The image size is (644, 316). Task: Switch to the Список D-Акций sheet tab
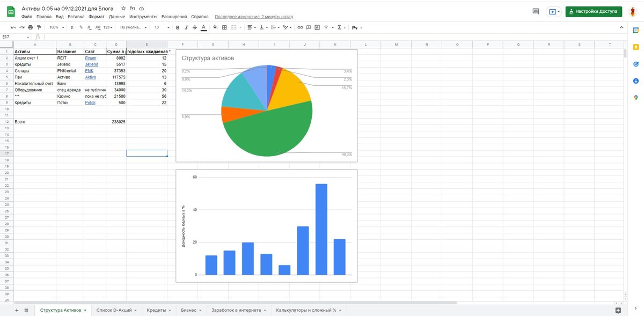[x=116, y=310]
